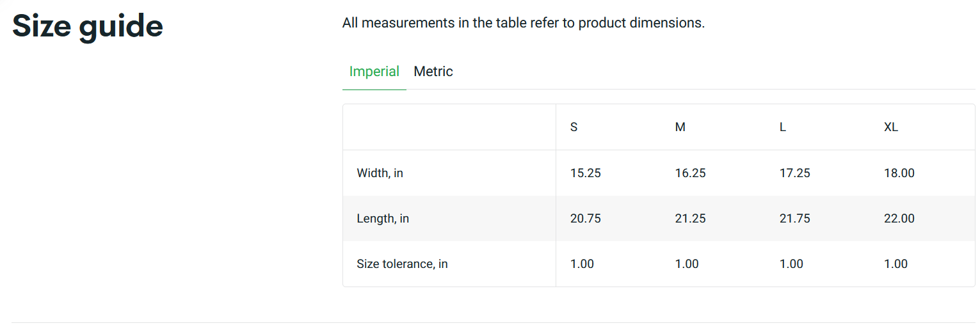Click length value 20.75 for size S

[586, 219]
